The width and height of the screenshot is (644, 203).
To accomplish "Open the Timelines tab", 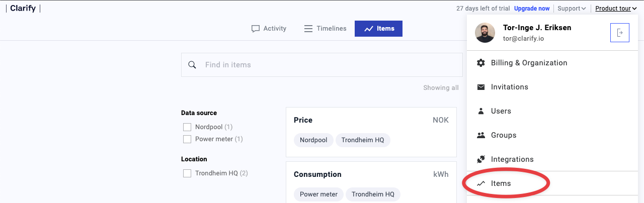I will pos(326,29).
